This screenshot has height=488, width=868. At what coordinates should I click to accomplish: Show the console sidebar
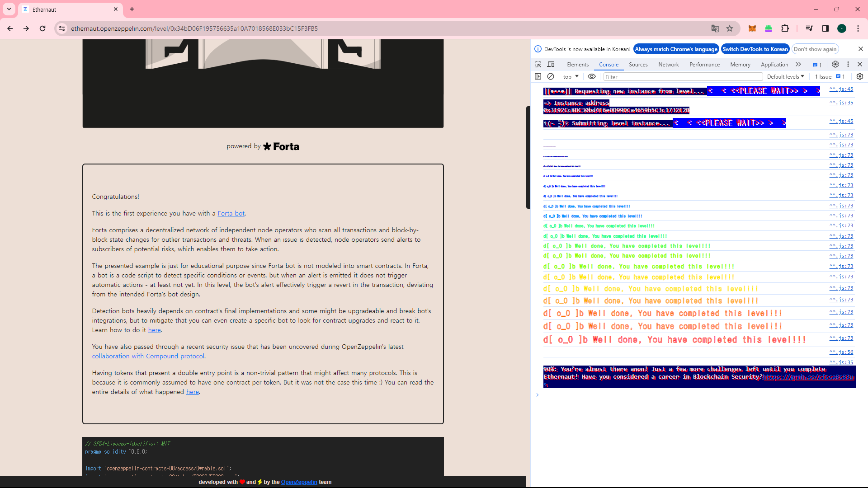pyautogui.click(x=538, y=77)
